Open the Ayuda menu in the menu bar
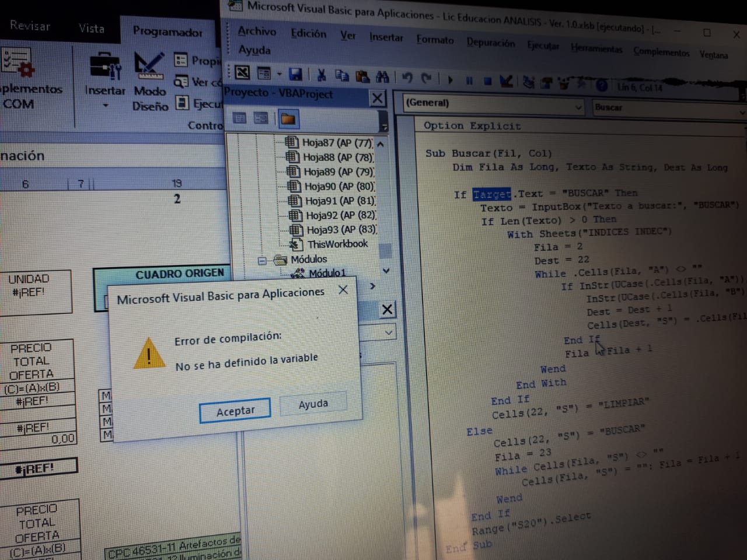 (x=254, y=50)
